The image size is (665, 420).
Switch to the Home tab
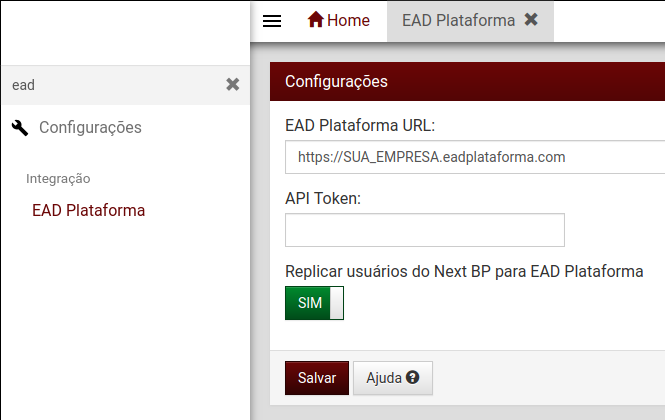tap(338, 20)
